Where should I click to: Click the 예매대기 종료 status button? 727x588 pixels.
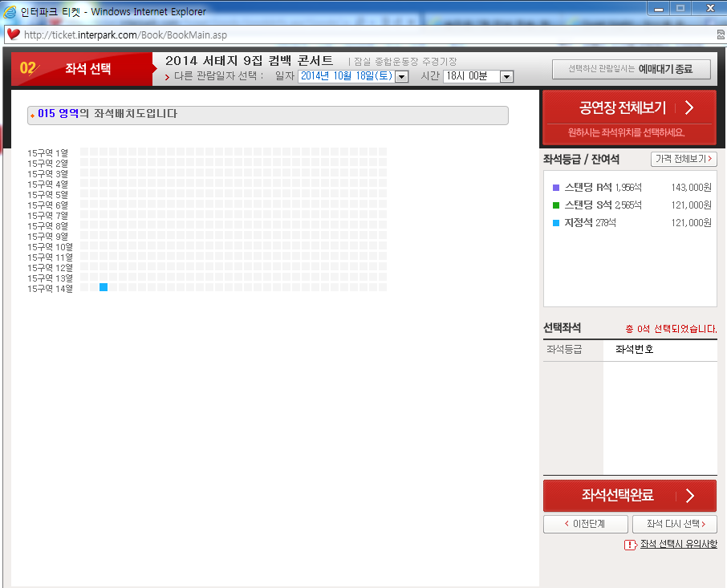tap(631, 70)
